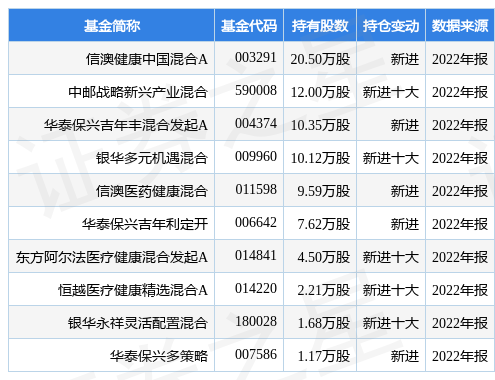This screenshot has width=495, height=380.
Task: Click 新进十大 in the 014841 row
Action: pos(391,257)
